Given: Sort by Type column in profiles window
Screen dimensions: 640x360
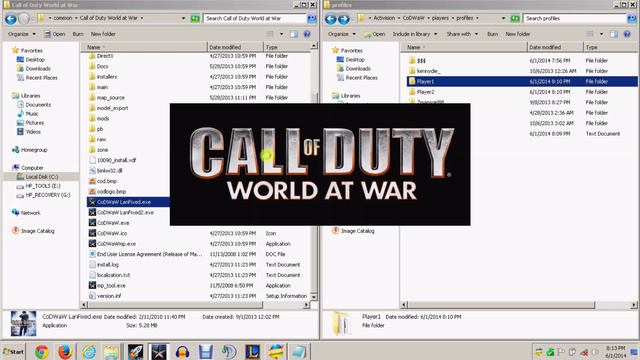Looking at the screenshot, I should tap(610, 47).
